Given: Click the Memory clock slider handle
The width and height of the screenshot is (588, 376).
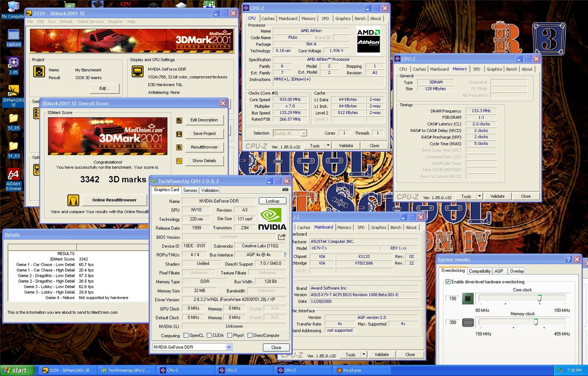Looking at the screenshot, I should tap(536, 322).
